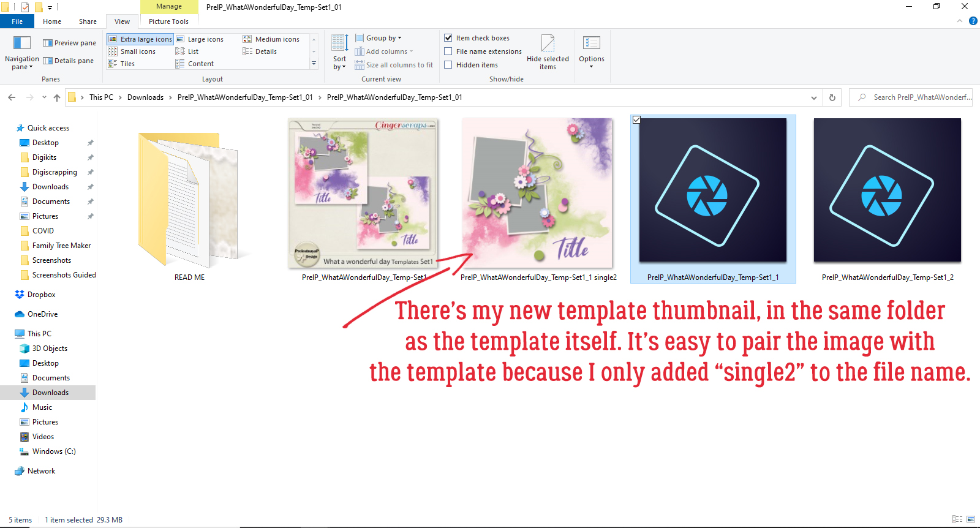Viewport: 980px width, 528px height.
Task: Go back with the Back arrow
Action: (x=12, y=97)
